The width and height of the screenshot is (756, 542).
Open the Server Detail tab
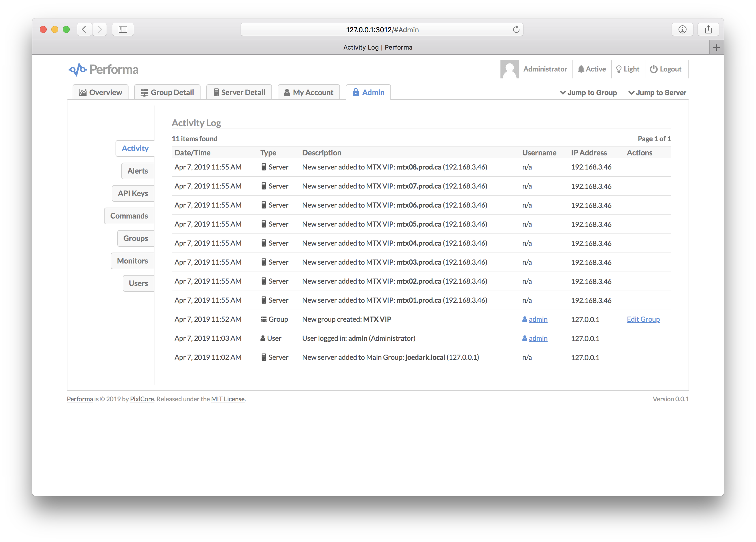[239, 92]
